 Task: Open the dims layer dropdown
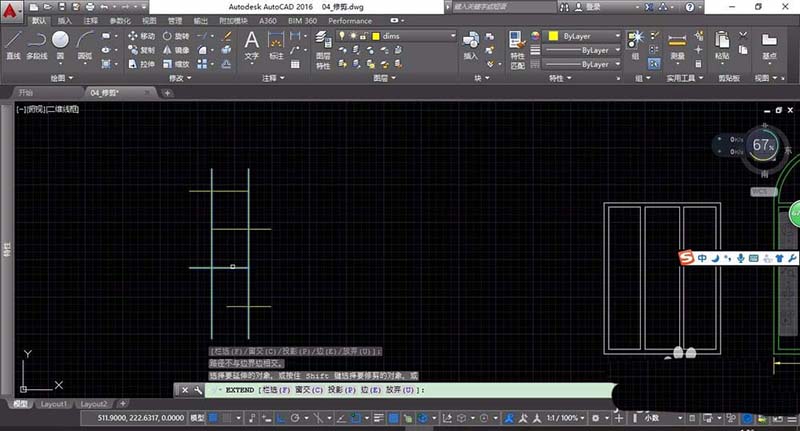coord(453,35)
